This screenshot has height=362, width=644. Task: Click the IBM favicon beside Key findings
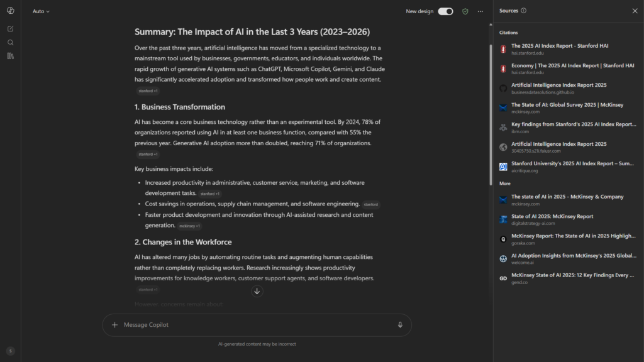pyautogui.click(x=503, y=128)
